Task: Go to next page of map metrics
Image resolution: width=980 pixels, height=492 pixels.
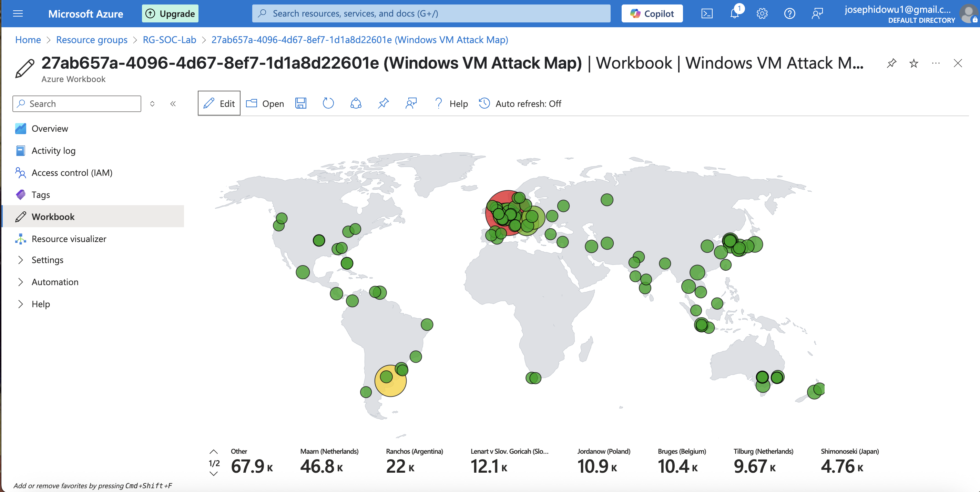Action: click(x=214, y=474)
